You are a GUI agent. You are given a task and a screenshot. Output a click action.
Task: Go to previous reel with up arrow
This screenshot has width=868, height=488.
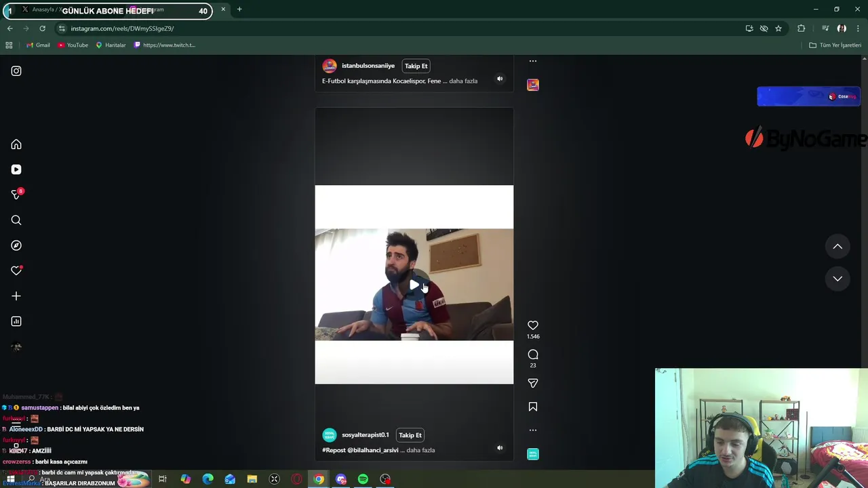click(837, 247)
